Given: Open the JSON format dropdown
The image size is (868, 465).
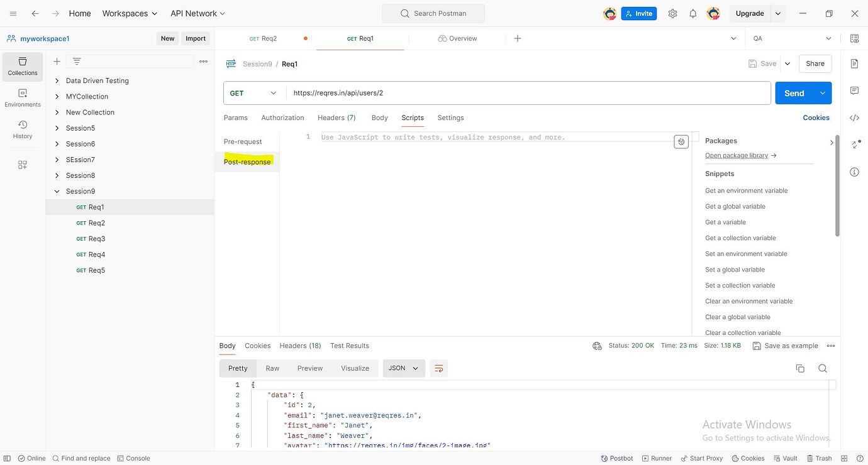Looking at the screenshot, I should click(x=404, y=368).
